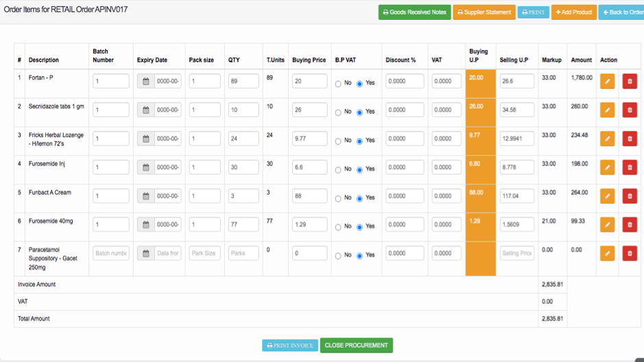Select B.P VAT No for Secnidazole tabs

(338, 112)
